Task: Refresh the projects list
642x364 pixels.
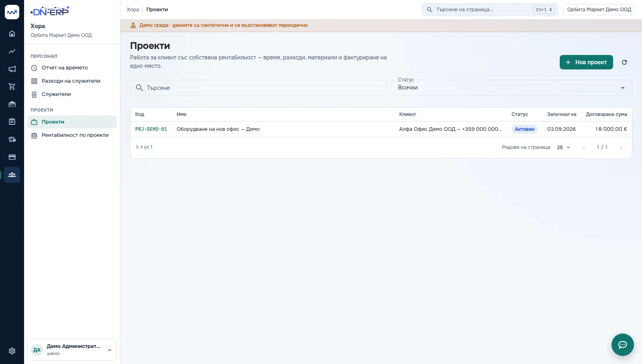Action: tap(624, 62)
